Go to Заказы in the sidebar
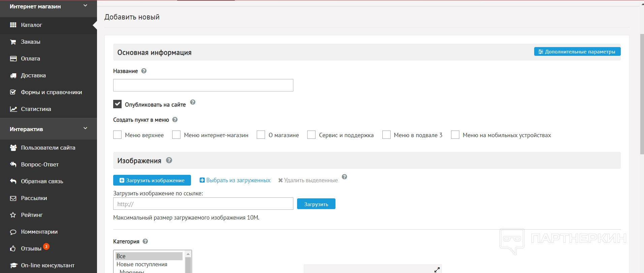 (49, 42)
